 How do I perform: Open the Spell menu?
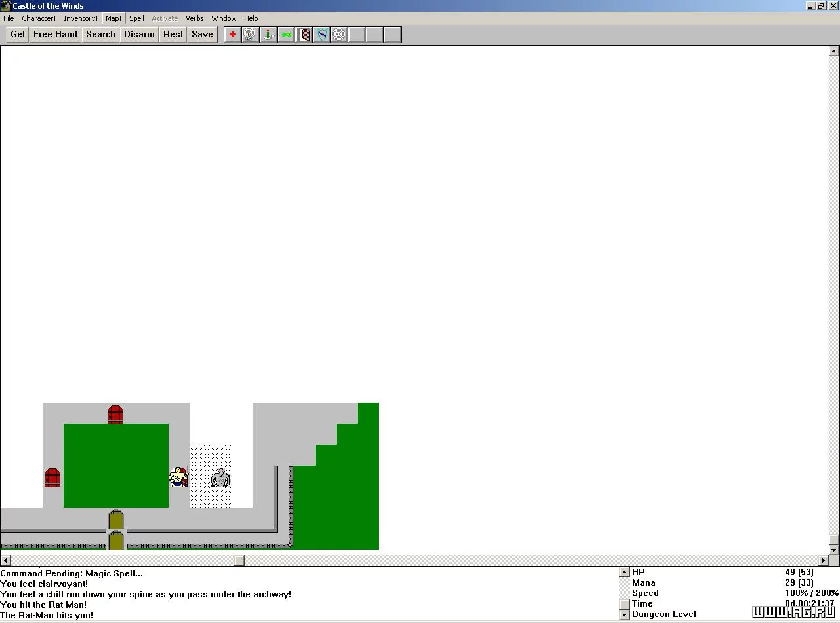point(136,18)
